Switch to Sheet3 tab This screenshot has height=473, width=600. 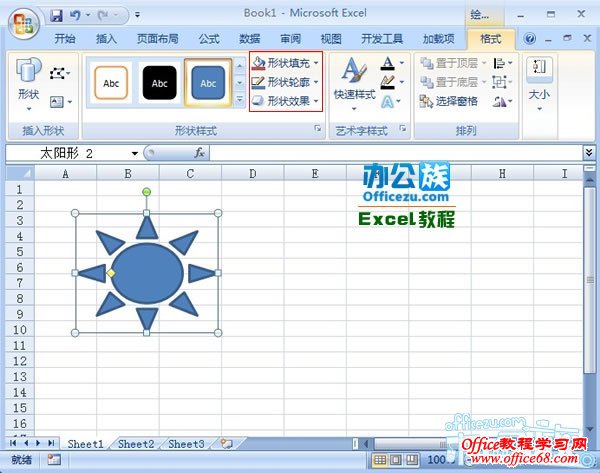(186, 444)
